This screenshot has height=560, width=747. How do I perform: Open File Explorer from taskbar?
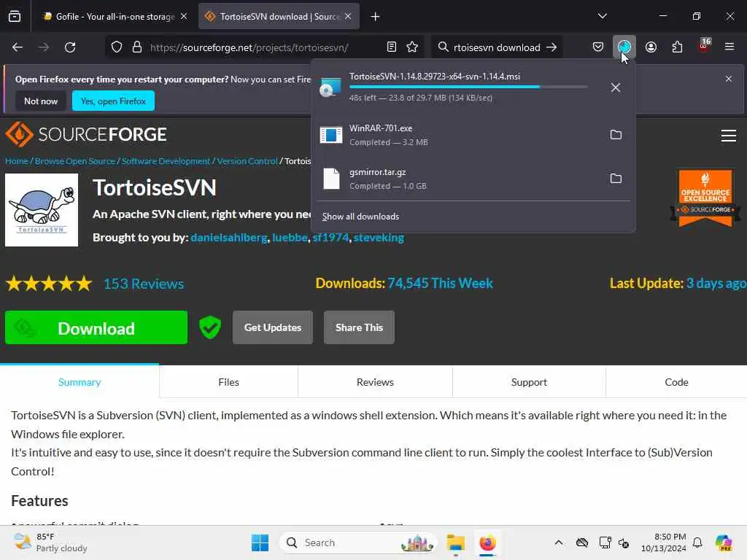point(455,542)
